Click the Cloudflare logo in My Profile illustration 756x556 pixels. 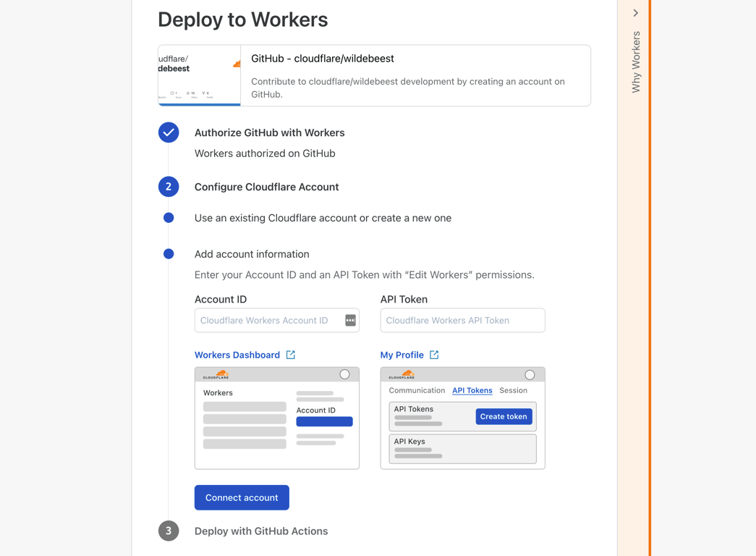click(402, 374)
